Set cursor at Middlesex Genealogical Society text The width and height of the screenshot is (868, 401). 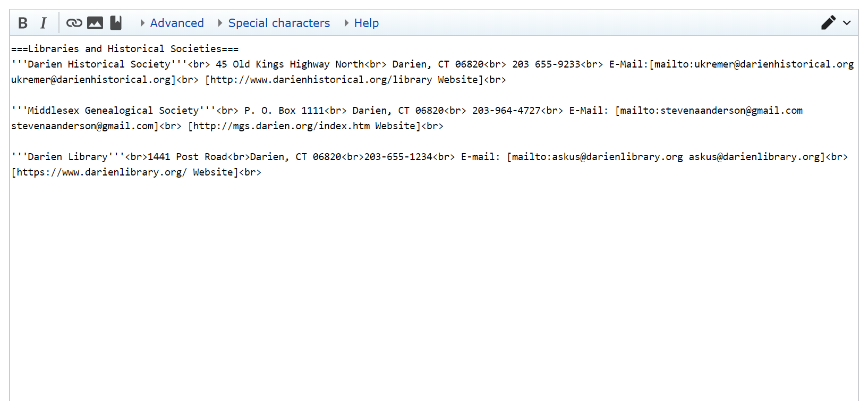[113, 111]
